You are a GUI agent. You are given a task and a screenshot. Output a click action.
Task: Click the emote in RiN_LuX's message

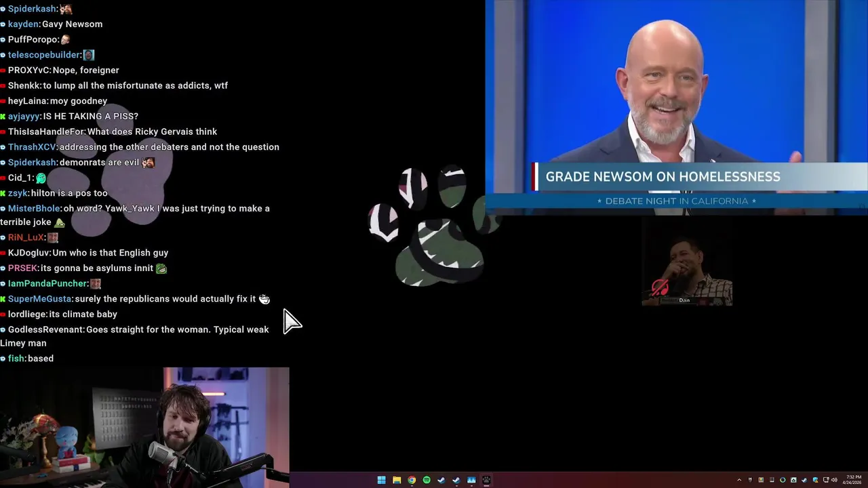pos(53,237)
